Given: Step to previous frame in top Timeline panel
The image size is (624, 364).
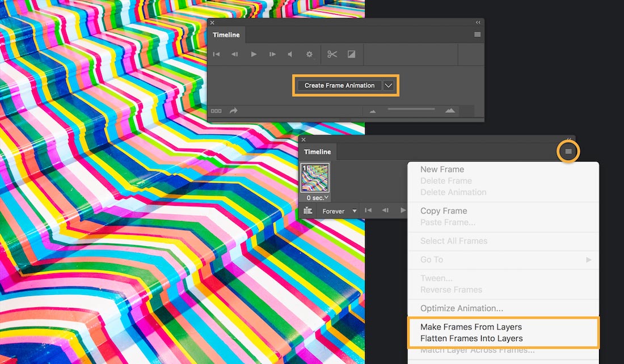Looking at the screenshot, I should [235, 54].
